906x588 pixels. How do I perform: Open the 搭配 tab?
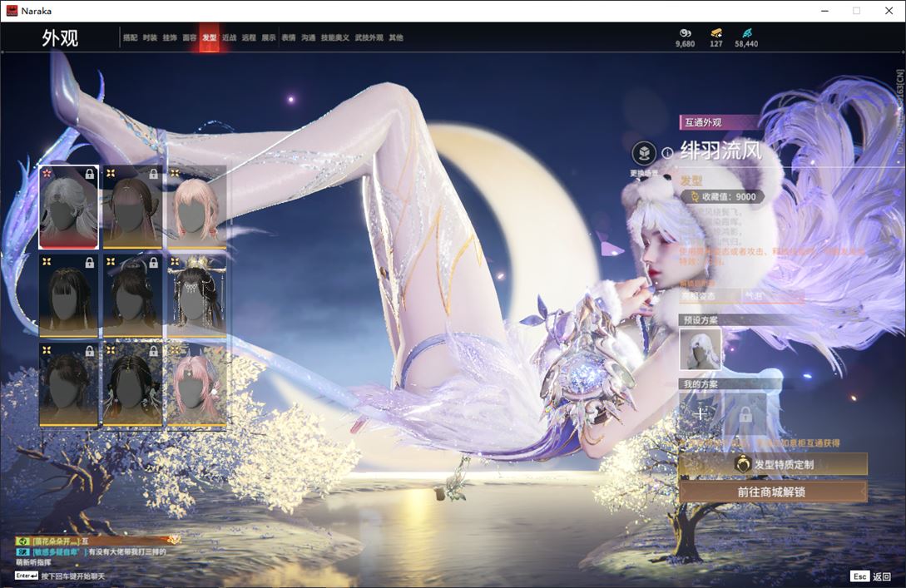pos(130,37)
